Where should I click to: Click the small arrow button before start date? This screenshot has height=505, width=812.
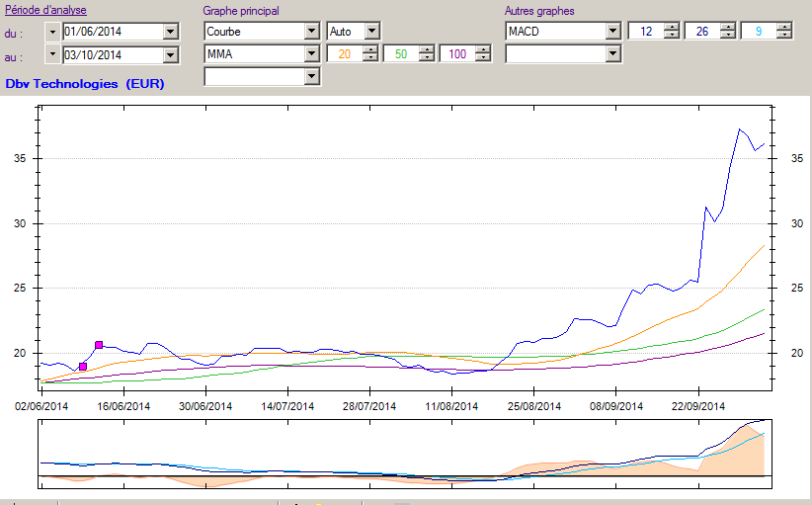coord(52,32)
